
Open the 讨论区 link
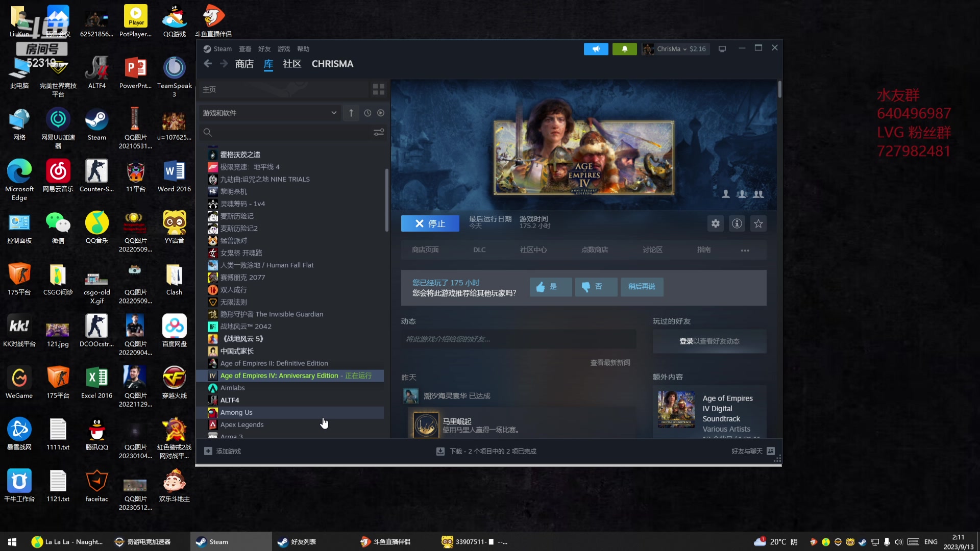click(x=652, y=250)
